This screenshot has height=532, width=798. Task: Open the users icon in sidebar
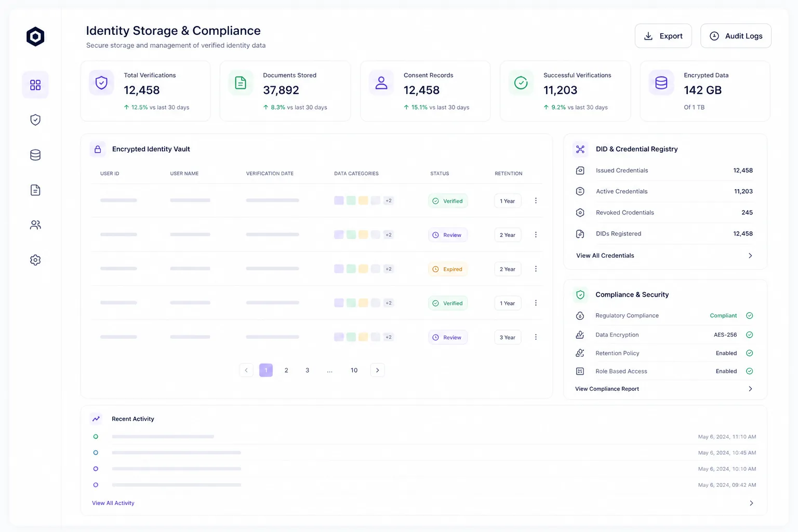coord(35,225)
